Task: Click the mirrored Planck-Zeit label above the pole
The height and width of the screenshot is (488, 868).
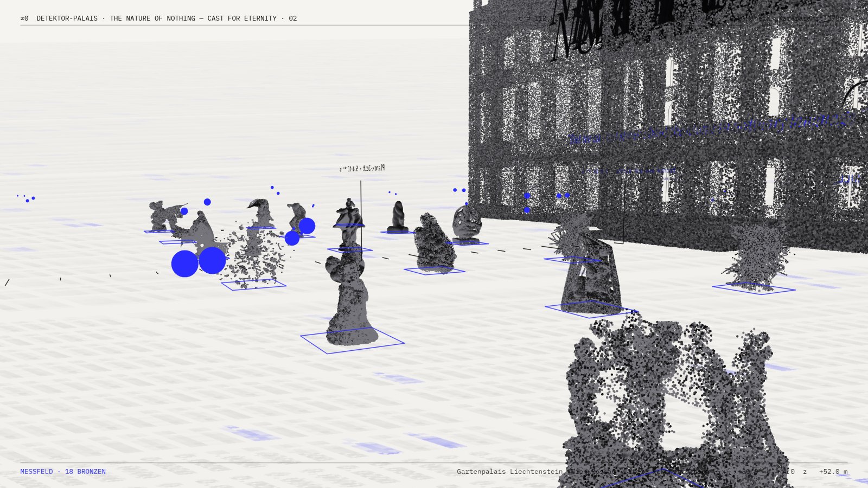Action: click(x=362, y=169)
